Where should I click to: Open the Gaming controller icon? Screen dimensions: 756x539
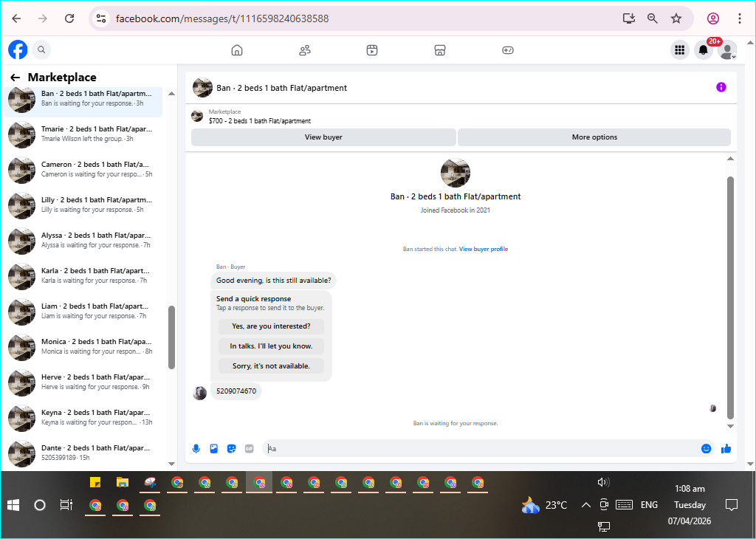tap(508, 50)
